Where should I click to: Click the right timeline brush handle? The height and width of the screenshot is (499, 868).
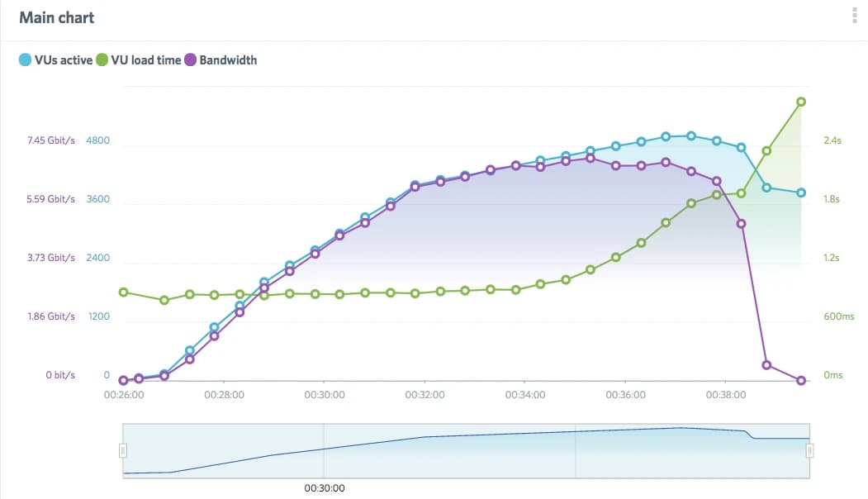point(809,449)
